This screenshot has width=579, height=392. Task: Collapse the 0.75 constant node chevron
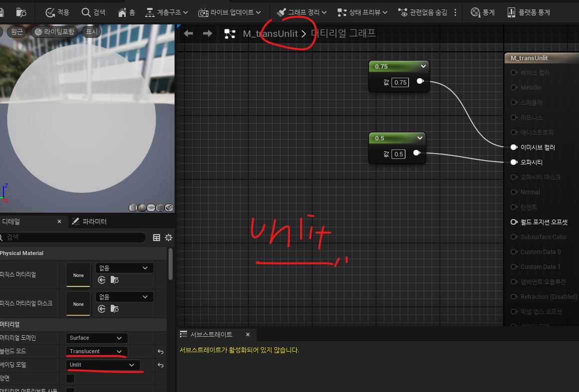click(423, 66)
